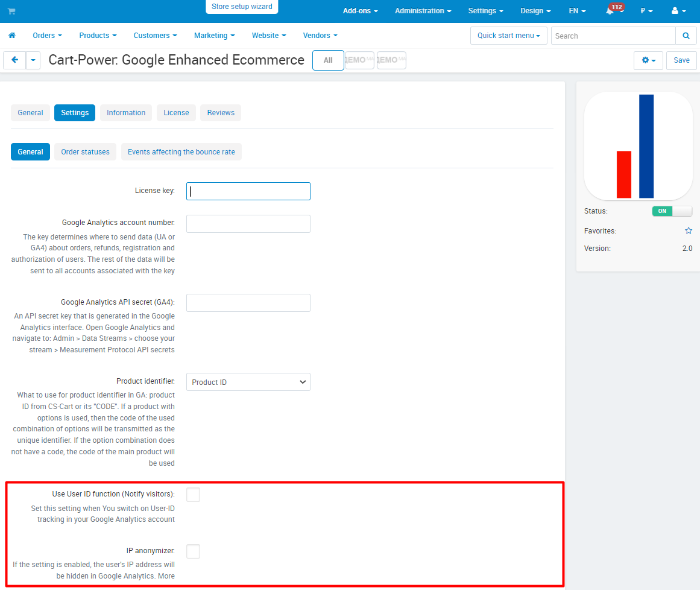Screen dimensions: 700x590
Task: Open the Order statuses sub-tab
Action: click(85, 152)
